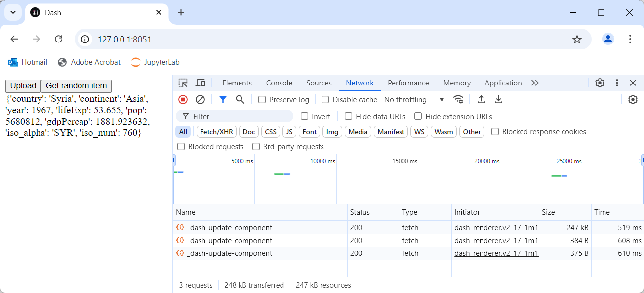The height and width of the screenshot is (293, 644).
Task: Open DevTools settings gear
Action: pyautogui.click(x=600, y=83)
